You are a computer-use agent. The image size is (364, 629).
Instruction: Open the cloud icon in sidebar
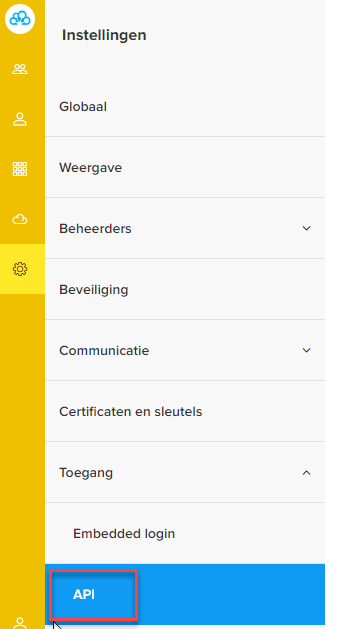point(20,219)
